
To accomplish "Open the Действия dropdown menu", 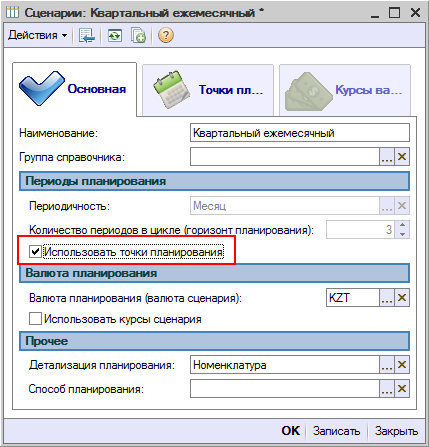I will [37, 35].
